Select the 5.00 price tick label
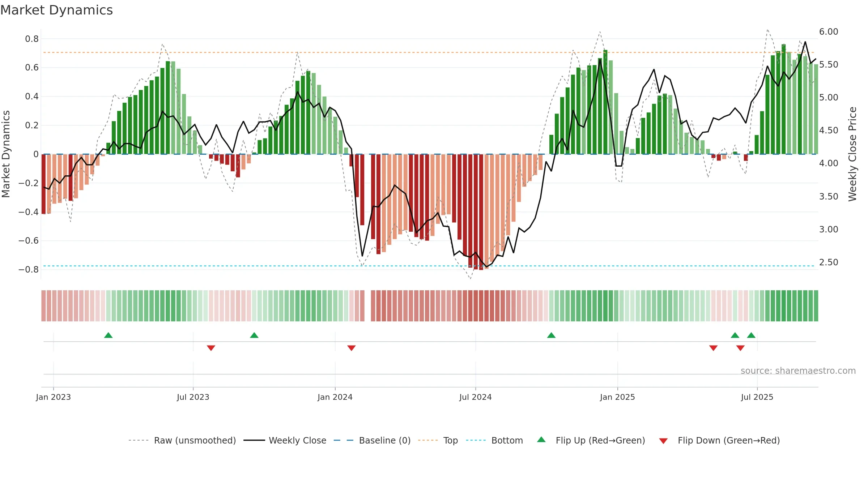Screen dimensions: 868x488 point(829,98)
